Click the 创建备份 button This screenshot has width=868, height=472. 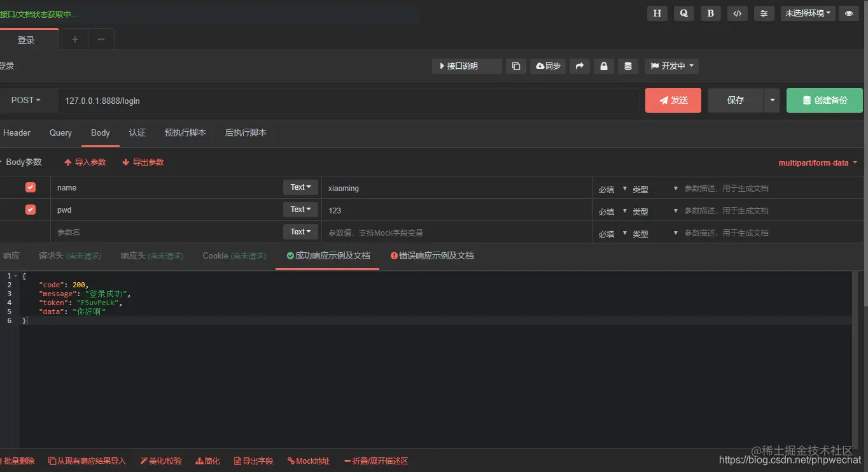(825, 101)
